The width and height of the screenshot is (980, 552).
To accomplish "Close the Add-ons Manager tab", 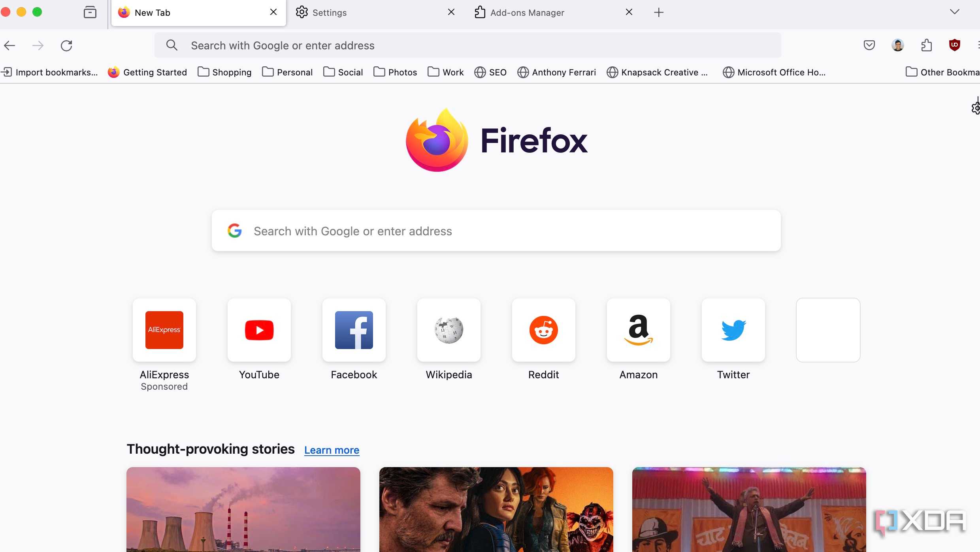I will (629, 12).
